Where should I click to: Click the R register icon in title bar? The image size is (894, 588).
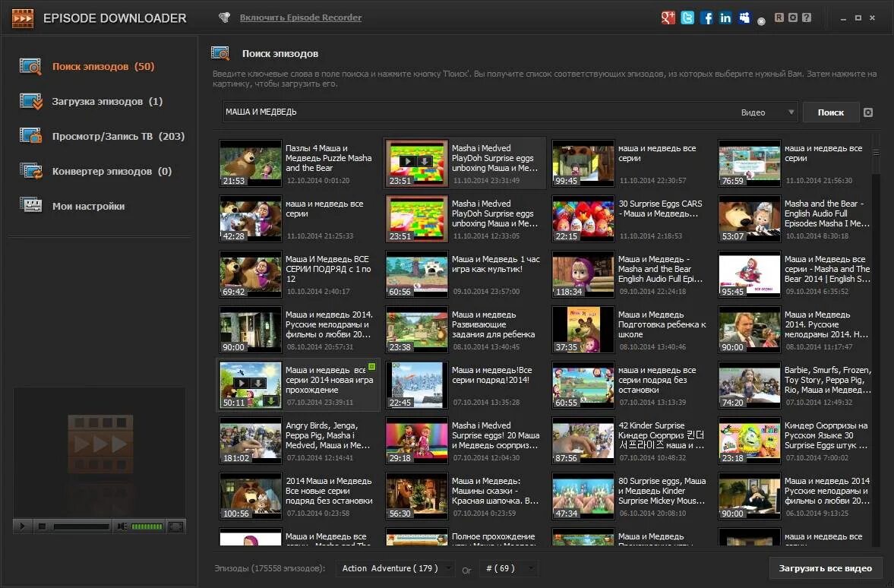(x=779, y=17)
